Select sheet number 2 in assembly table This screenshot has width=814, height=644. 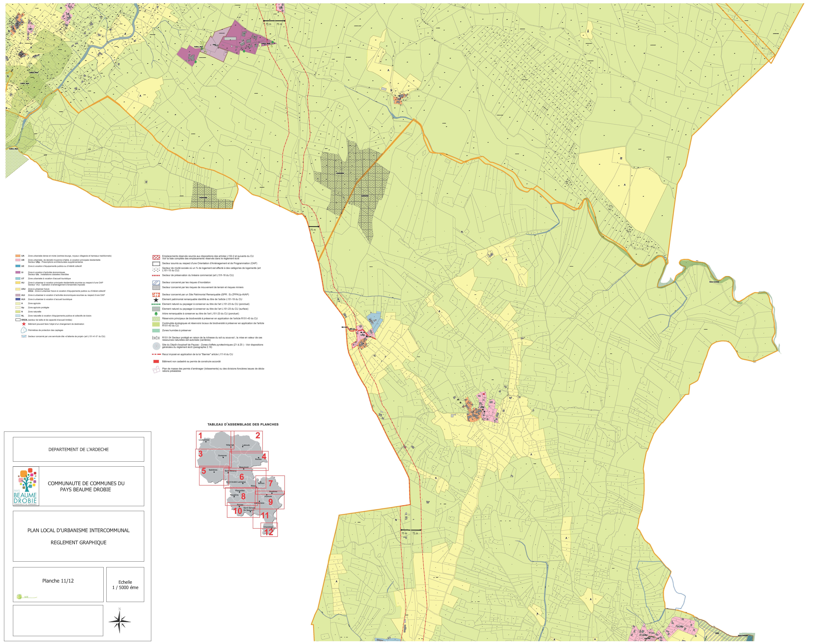pos(258,435)
